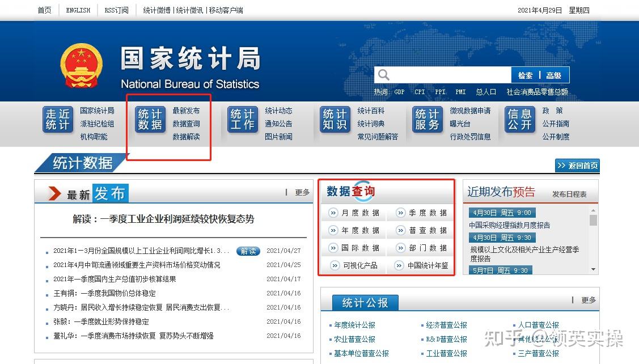This screenshot has width=639, height=364.
Task: Open 图片新闻 link
Action: click(279, 137)
